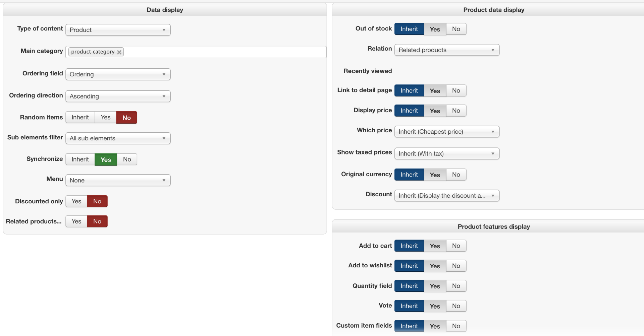Set Display price to No
The image size is (644, 336).
(456, 111)
